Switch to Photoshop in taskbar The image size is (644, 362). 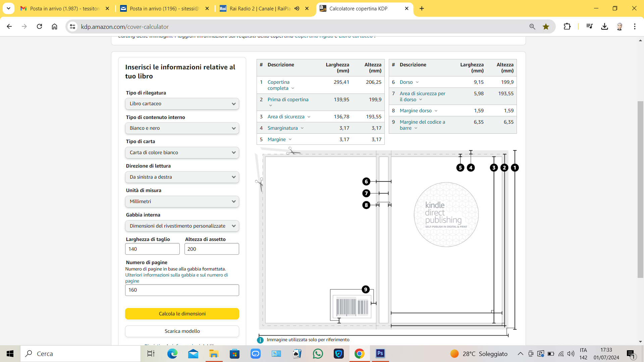[x=380, y=354]
